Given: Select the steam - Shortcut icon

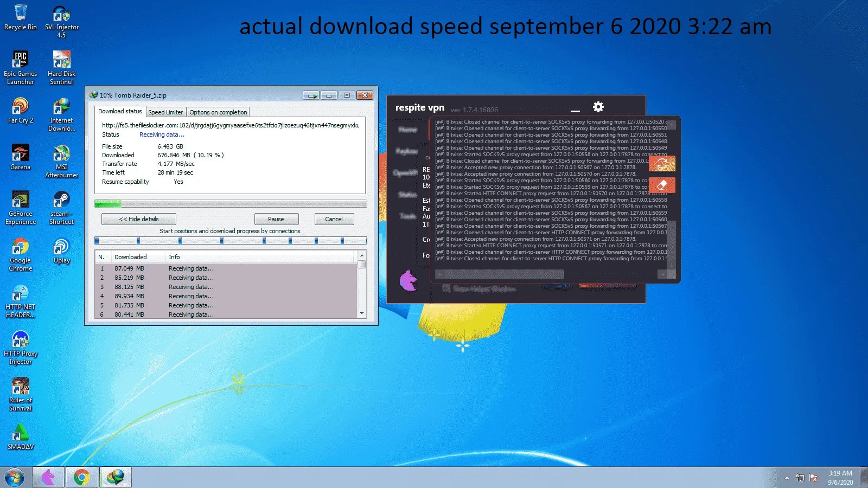Looking at the screenshot, I should [x=61, y=208].
